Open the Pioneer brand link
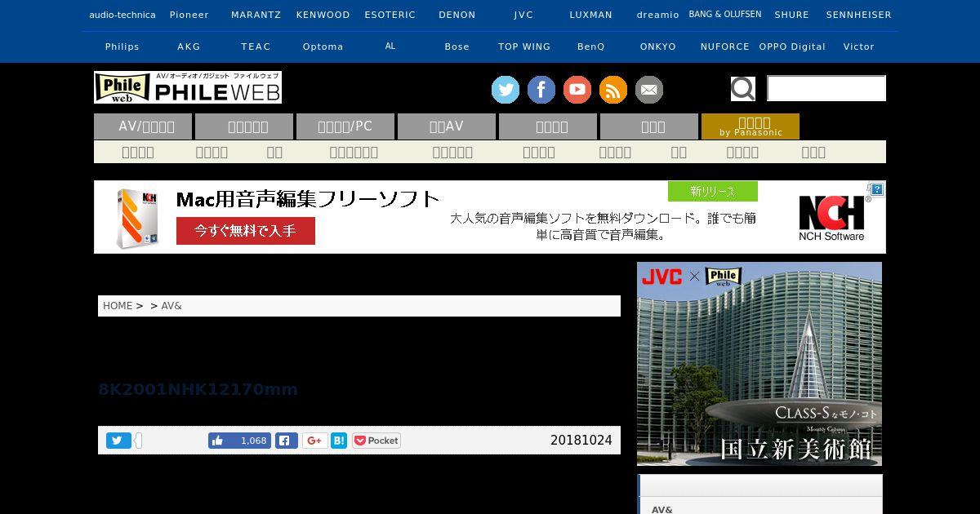Screen dimensions: 980x514 coord(189,15)
